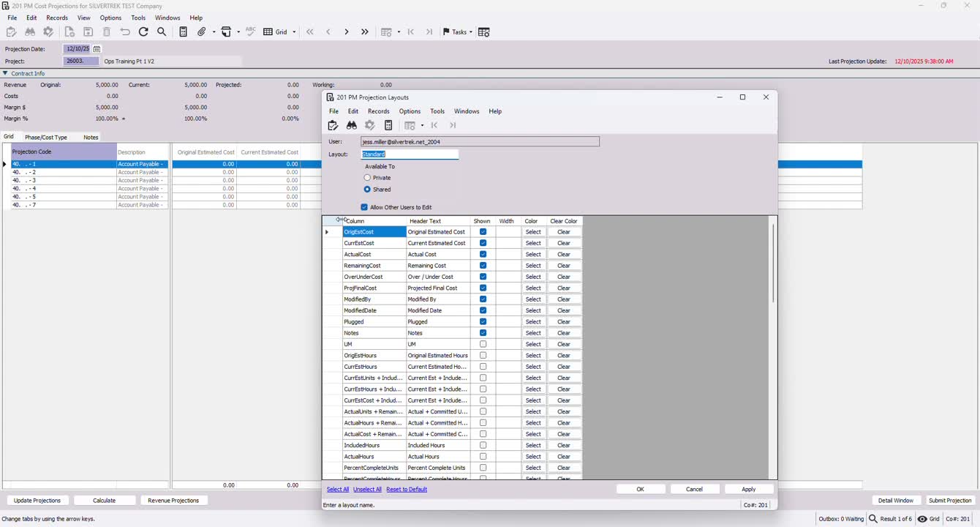Viewport: 980px width, 527px height.
Task: Check Shown for OrigEstHours column
Action: [483, 356]
